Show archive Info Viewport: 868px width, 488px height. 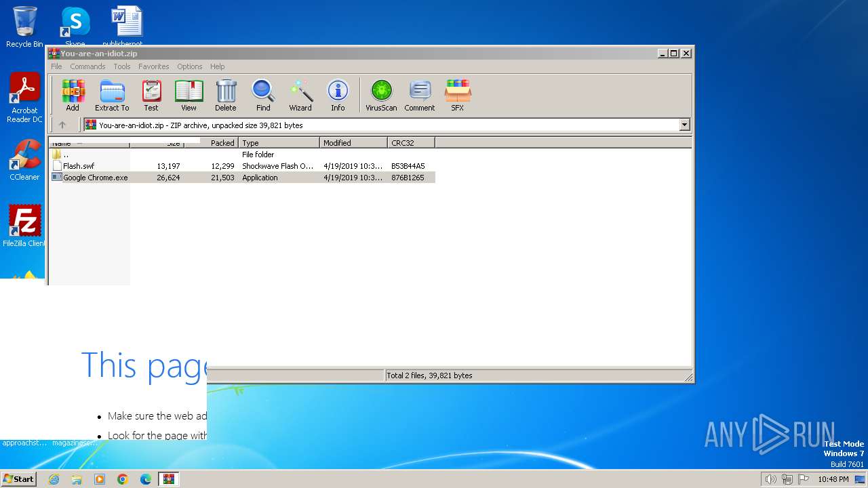[338, 95]
